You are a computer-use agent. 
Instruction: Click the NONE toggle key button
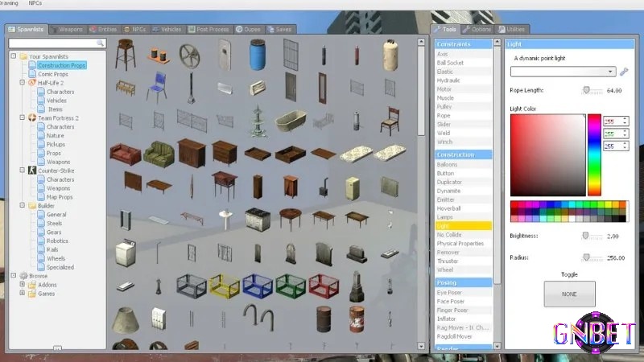click(x=569, y=294)
